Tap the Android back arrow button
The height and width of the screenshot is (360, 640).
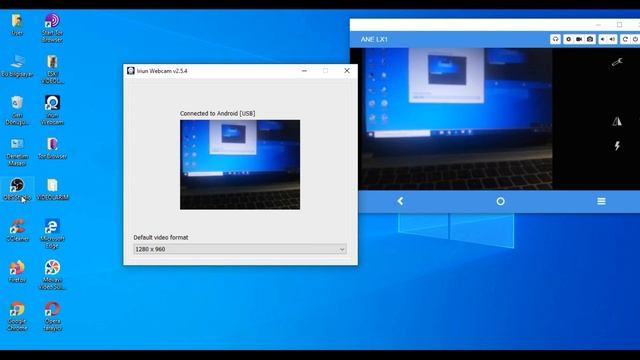(400, 201)
